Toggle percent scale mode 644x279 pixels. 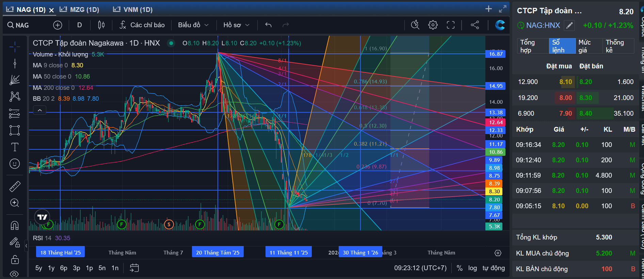pyautogui.click(x=460, y=268)
